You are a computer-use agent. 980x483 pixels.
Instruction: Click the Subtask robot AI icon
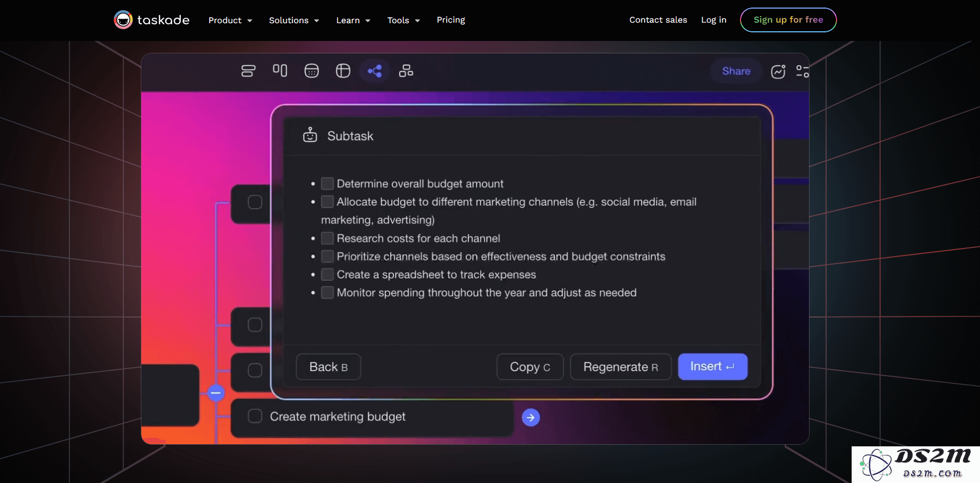coord(310,135)
